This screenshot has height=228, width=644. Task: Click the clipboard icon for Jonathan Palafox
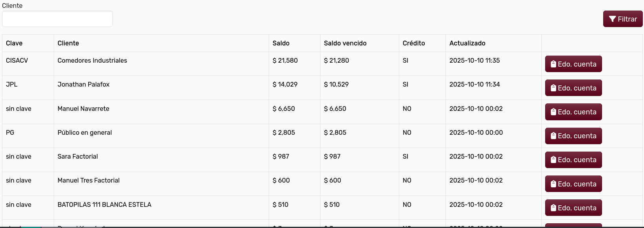click(x=554, y=88)
